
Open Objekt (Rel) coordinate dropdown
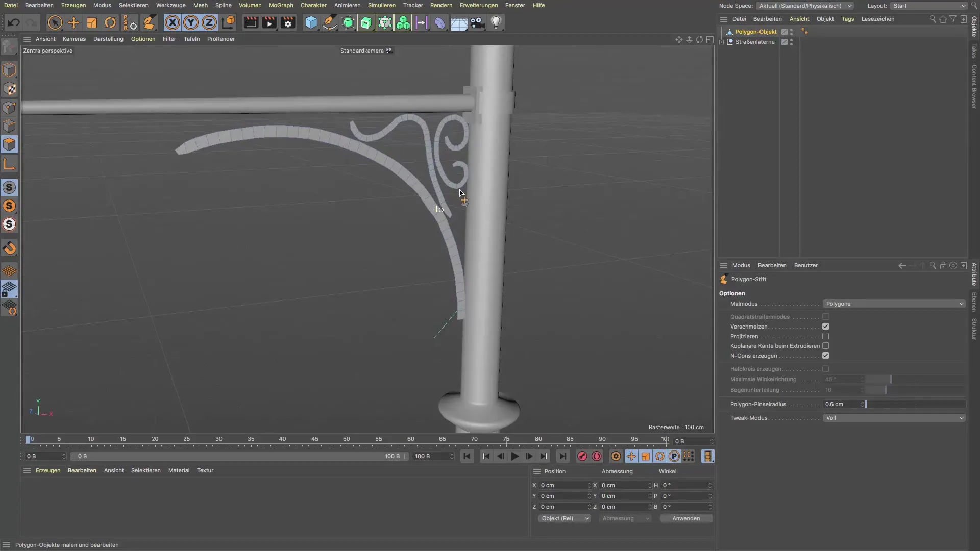(x=564, y=518)
